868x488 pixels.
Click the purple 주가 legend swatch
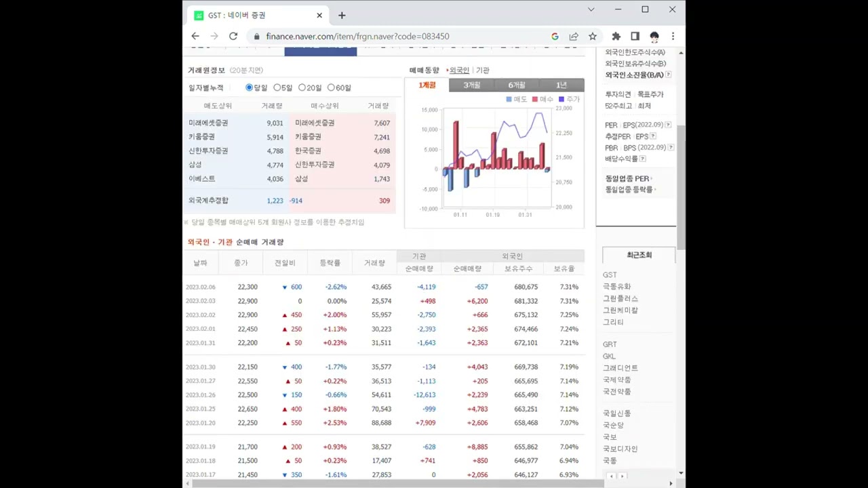[x=561, y=100]
